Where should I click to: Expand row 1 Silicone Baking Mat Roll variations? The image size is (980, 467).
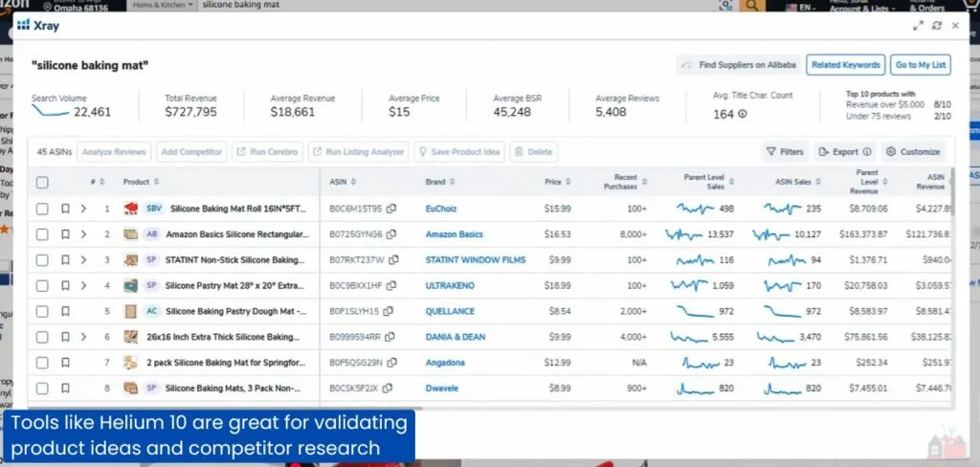(x=84, y=209)
